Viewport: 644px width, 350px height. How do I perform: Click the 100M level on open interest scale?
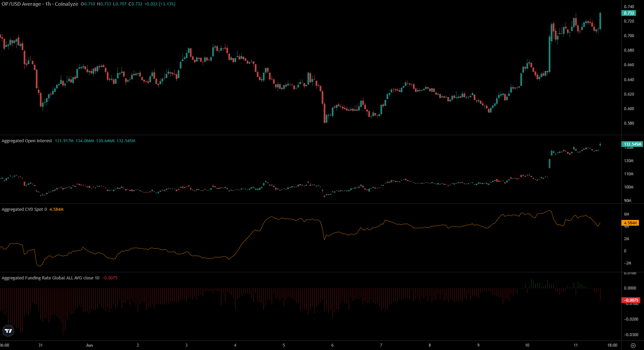point(629,187)
